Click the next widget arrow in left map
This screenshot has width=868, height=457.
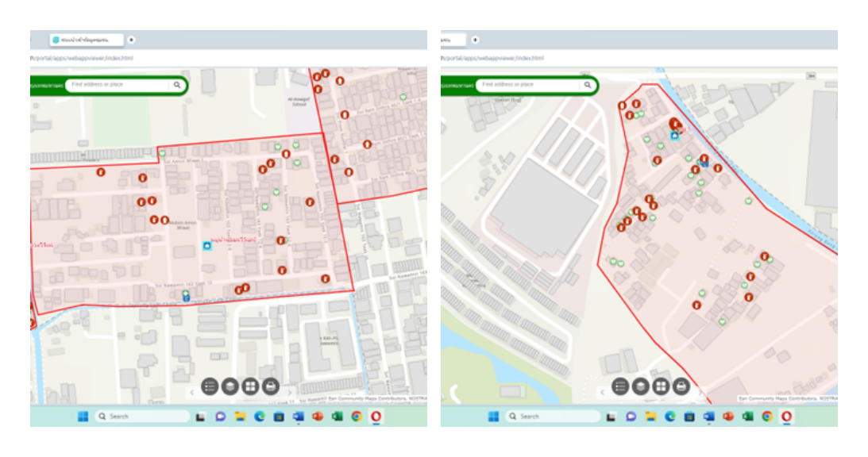tap(289, 392)
